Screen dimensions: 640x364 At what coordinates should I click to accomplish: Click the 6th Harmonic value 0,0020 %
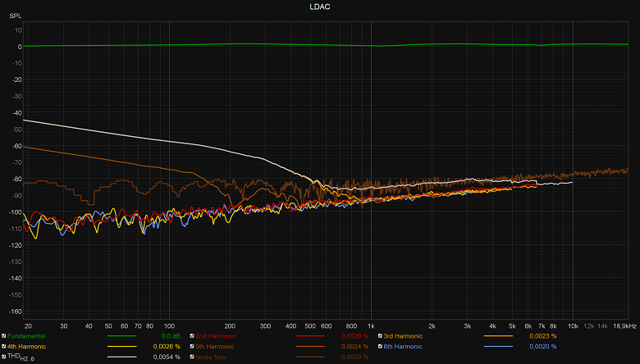coord(543,347)
